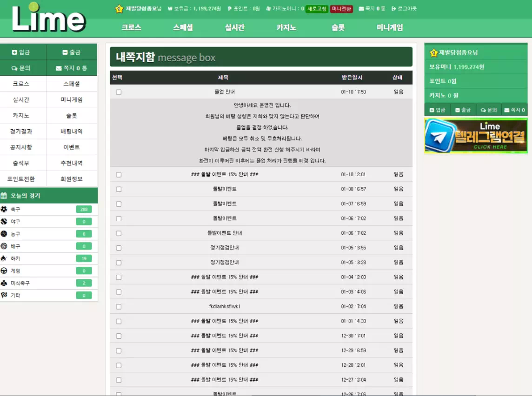Expand the 돌발이벤트 안내 message from 01-06
The width and height of the screenshot is (532, 396).
(x=225, y=233)
